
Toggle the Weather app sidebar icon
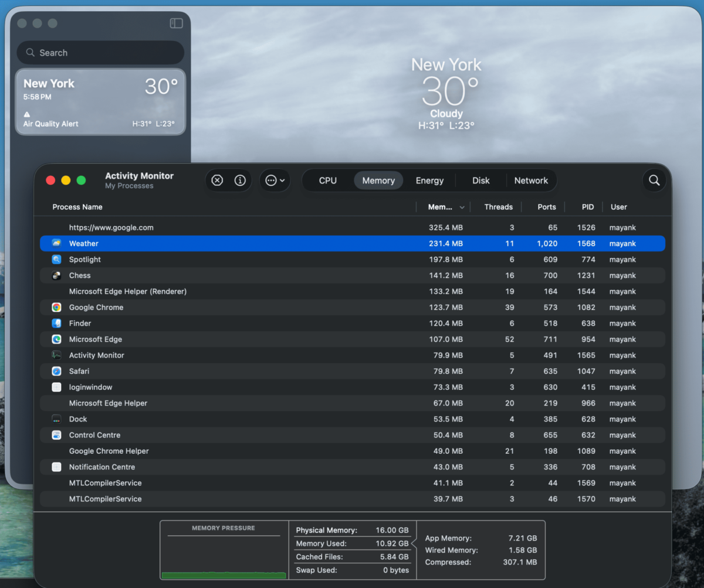pyautogui.click(x=176, y=23)
